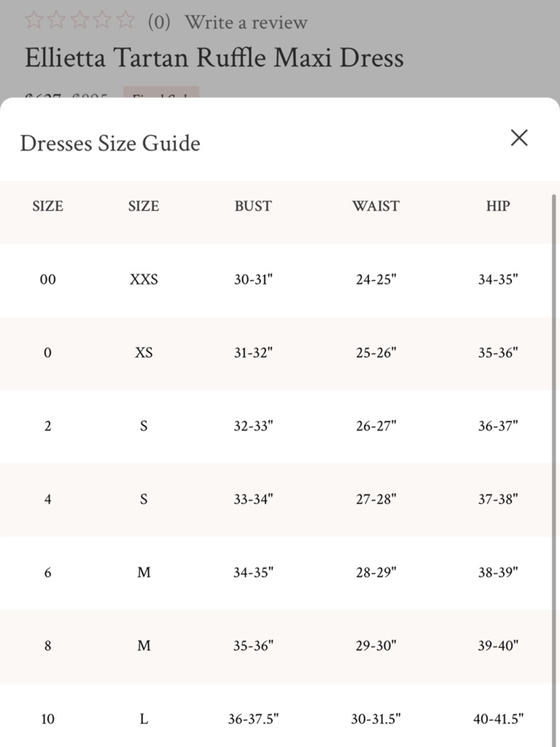Click the size 10 row cell
The width and height of the screenshot is (560, 747).
pos(48,718)
